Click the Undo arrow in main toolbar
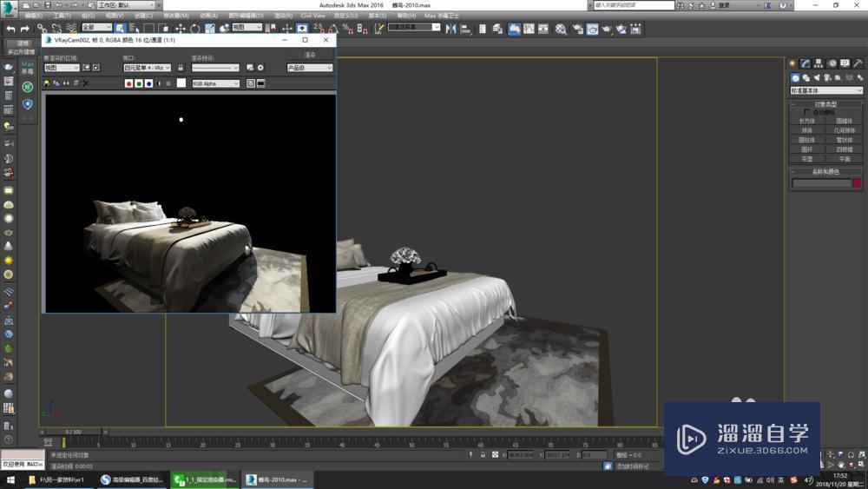 click(10, 29)
